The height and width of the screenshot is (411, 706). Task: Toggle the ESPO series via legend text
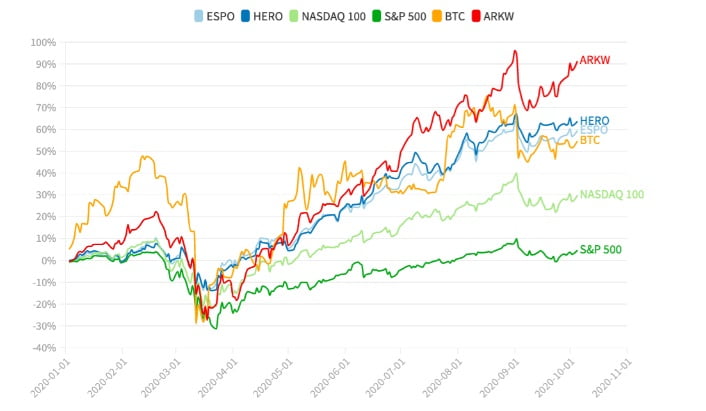219,16
